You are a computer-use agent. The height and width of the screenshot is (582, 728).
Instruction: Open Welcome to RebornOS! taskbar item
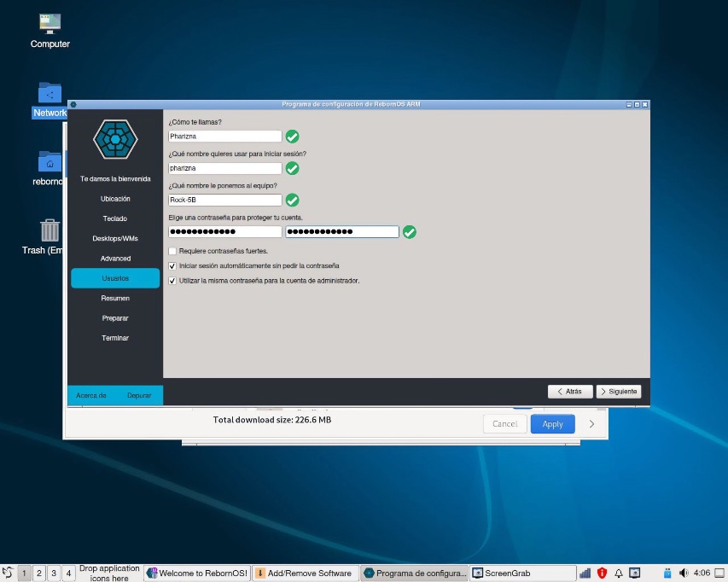(x=197, y=573)
